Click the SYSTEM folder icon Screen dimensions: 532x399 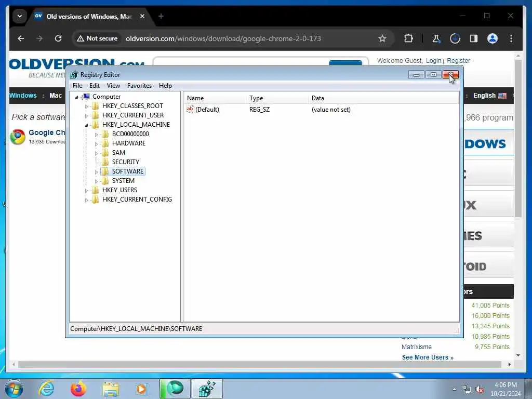tap(105, 180)
